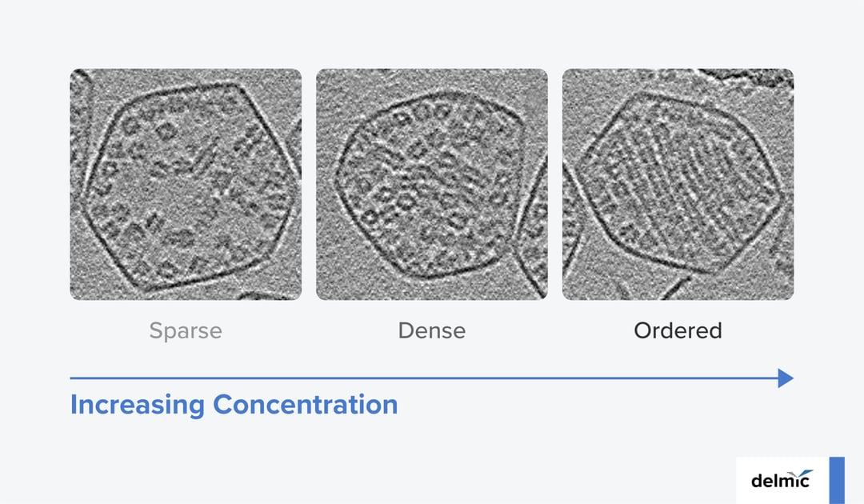
Task: Click the blue vertical bar beside the logo
Action: click(x=837, y=480)
